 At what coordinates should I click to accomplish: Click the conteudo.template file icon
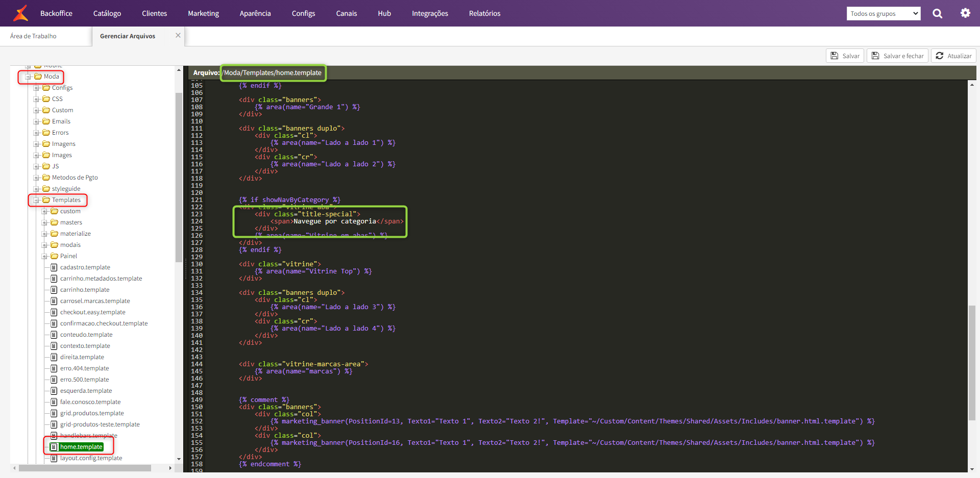[54, 335]
